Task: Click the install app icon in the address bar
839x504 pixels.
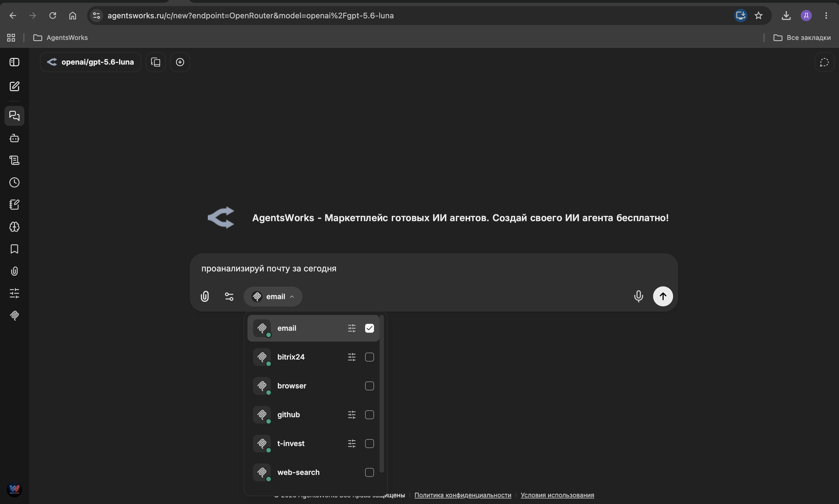Action: (741, 16)
